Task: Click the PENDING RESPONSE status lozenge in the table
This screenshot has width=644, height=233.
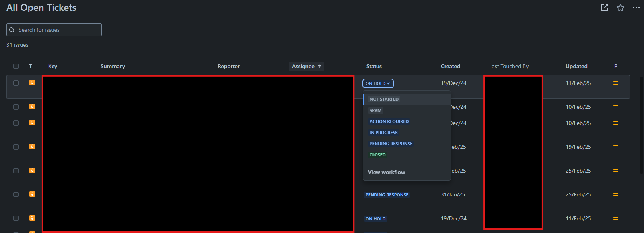Action: pyautogui.click(x=387, y=195)
